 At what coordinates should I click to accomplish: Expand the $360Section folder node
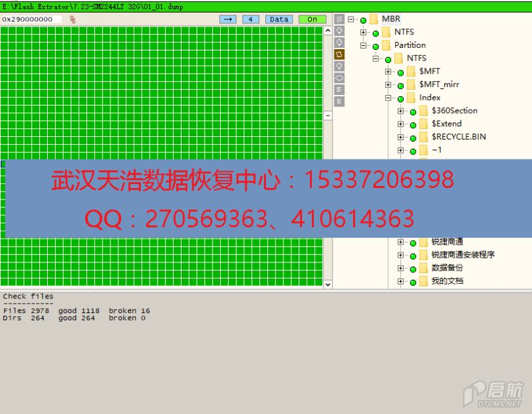(400, 111)
